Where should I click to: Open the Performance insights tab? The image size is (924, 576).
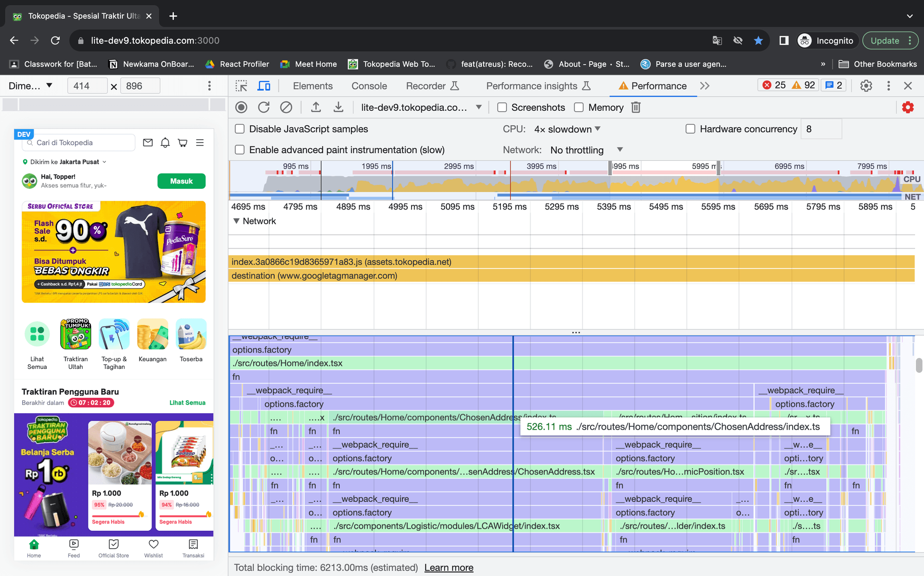coord(538,86)
